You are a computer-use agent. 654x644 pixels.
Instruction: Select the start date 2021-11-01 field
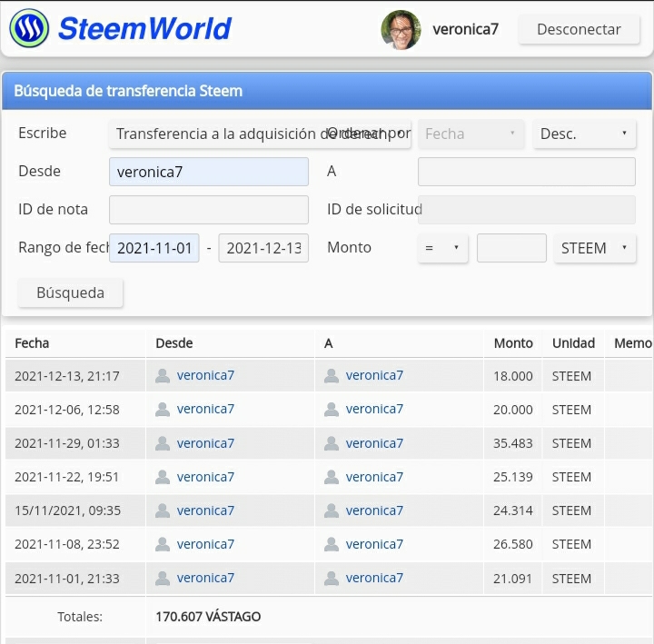click(154, 248)
